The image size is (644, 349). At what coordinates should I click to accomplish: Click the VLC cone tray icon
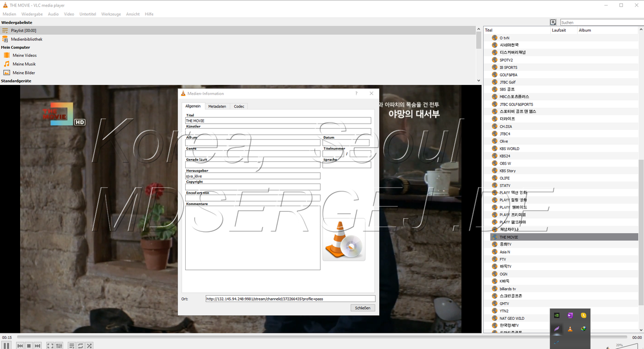[570, 329]
